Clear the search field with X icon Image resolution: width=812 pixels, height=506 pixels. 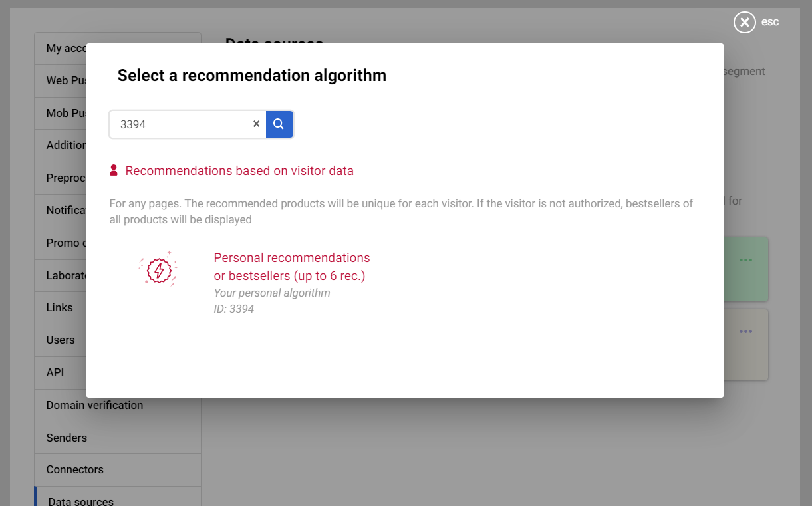[256, 124]
